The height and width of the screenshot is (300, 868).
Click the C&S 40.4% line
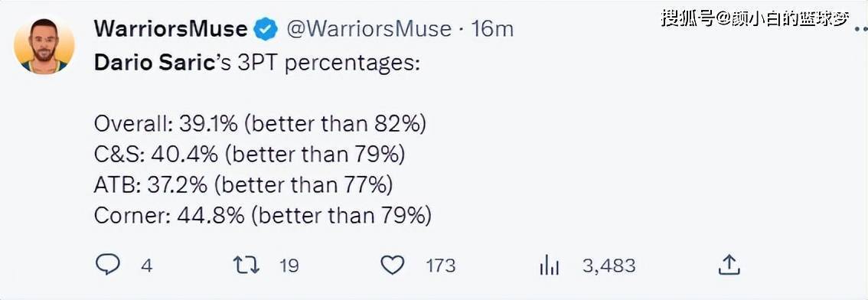point(250,155)
